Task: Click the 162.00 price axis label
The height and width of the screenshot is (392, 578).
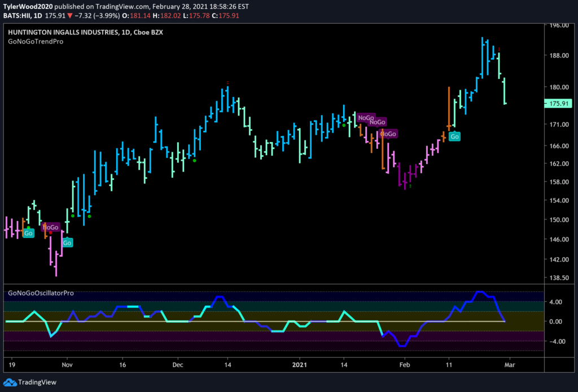Action: 561,164
